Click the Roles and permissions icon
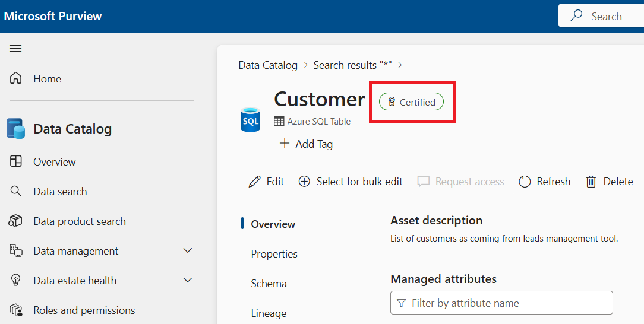The width and height of the screenshot is (644, 324). (x=15, y=310)
